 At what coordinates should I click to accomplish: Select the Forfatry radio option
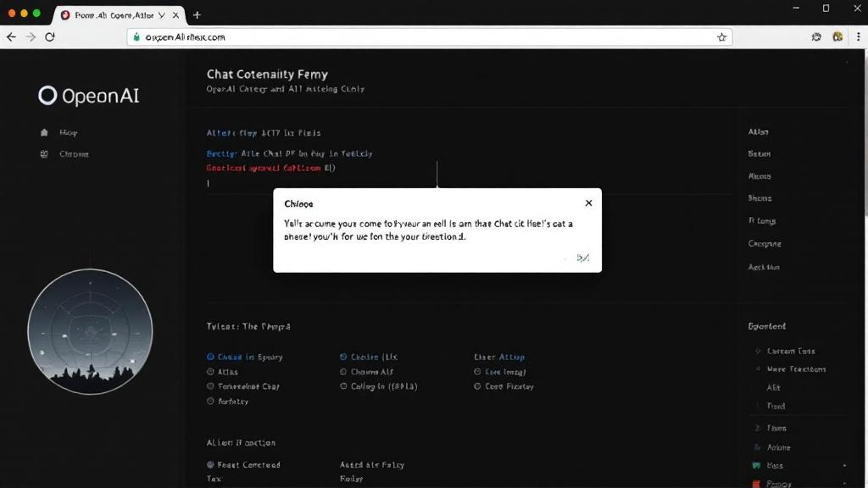click(x=210, y=401)
